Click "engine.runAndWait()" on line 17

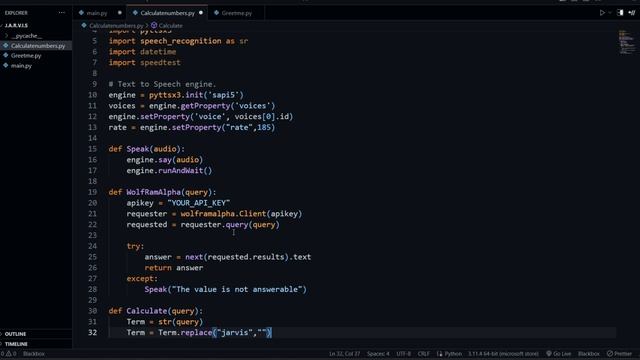[x=169, y=171]
